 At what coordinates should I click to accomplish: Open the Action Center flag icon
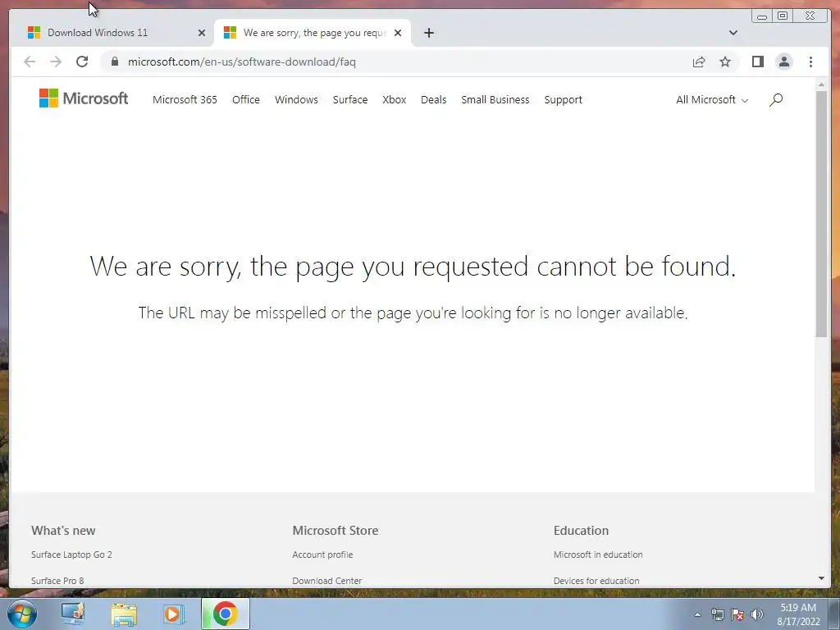[x=737, y=614]
